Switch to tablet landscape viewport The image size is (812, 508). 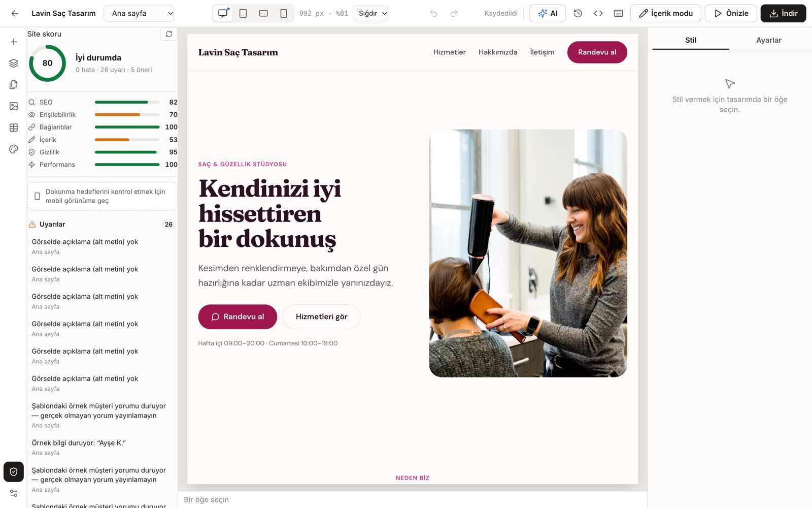263,13
